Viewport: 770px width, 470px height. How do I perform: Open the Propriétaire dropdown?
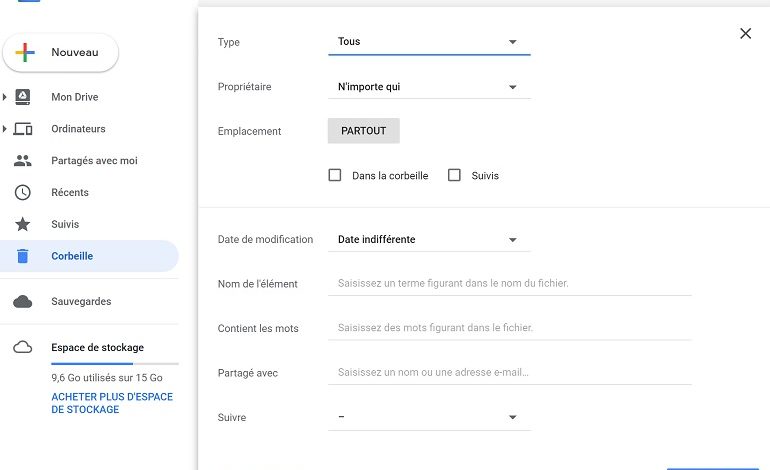428,87
